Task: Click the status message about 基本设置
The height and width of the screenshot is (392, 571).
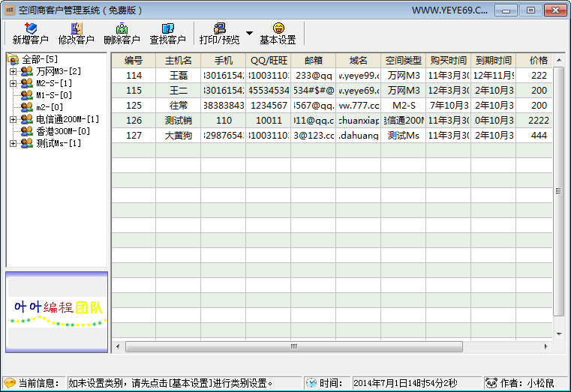Action: [x=170, y=383]
